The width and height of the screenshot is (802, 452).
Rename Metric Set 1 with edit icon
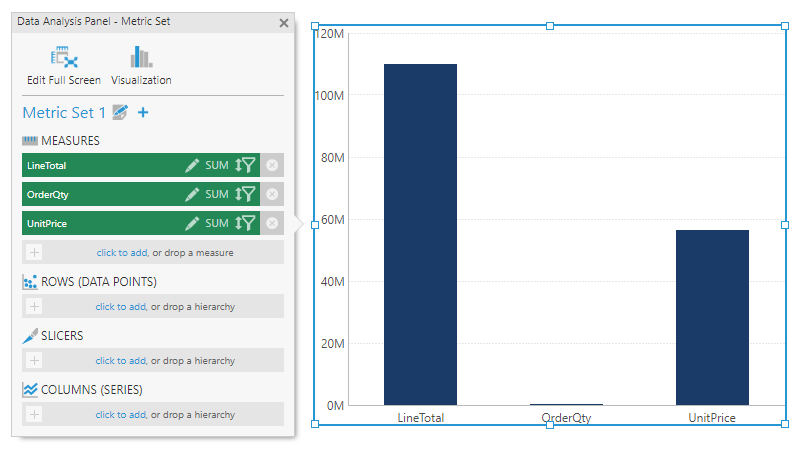pos(121,113)
